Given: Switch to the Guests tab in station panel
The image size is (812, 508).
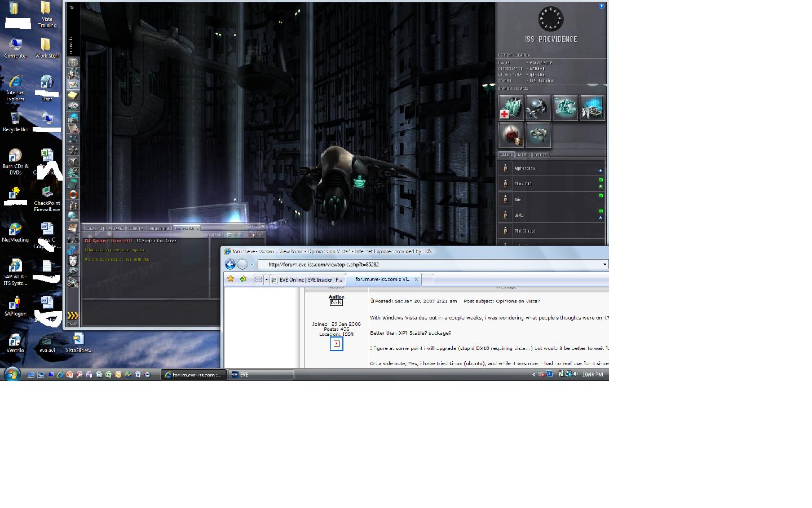Looking at the screenshot, I should (x=506, y=155).
